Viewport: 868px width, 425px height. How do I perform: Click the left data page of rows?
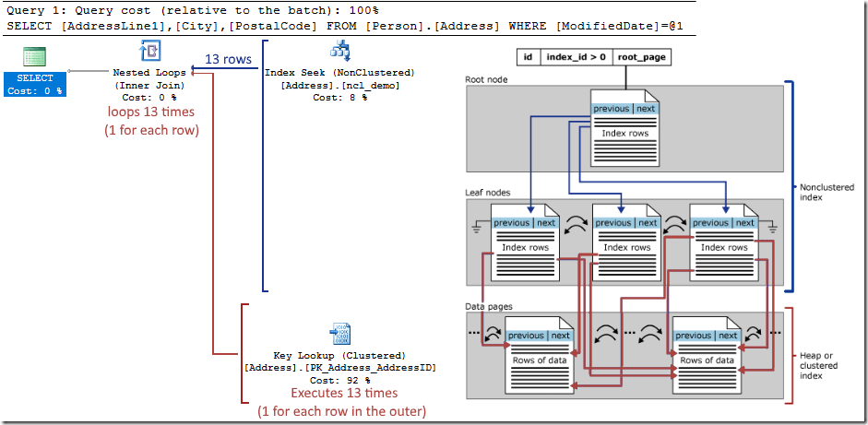[538, 355]
